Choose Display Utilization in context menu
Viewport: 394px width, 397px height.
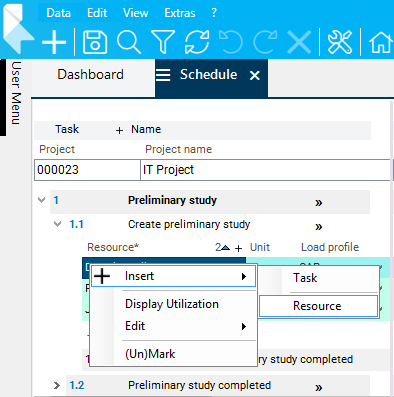tap(172, 304)
